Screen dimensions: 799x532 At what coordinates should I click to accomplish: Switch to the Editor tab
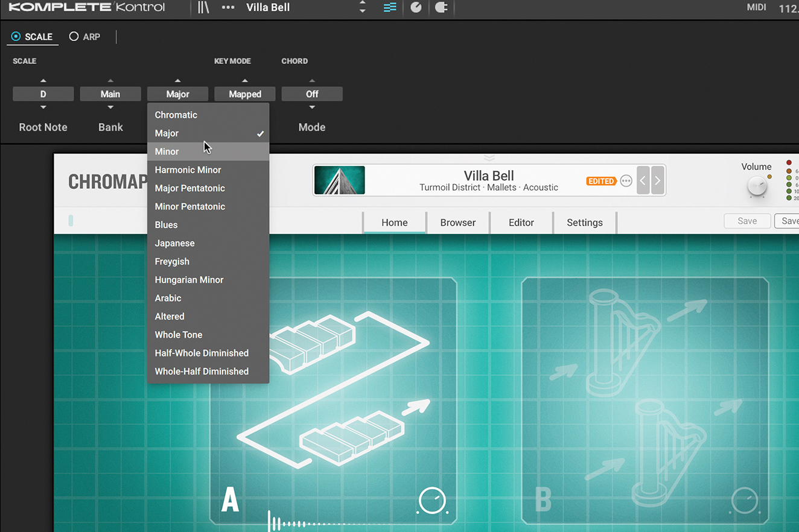pyautogui.click(x=521, y=223)
